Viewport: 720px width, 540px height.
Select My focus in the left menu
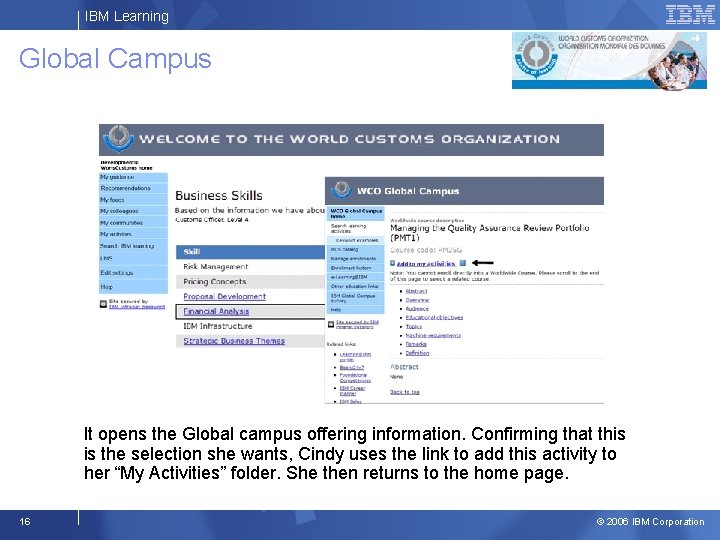click(133, 200)
